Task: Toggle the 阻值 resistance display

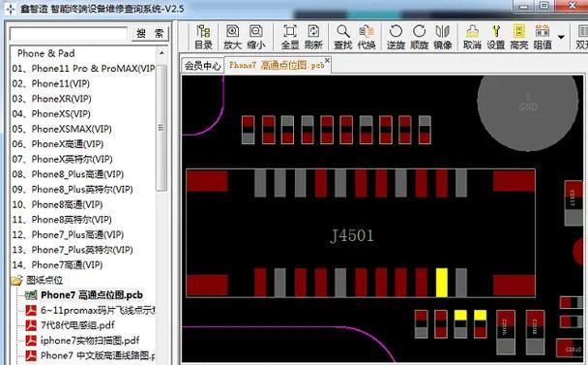Action: coord(543,37)
